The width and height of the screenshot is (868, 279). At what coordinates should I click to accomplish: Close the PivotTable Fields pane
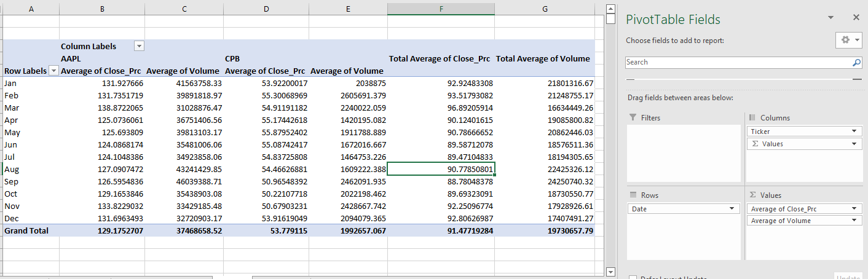[856, 18]
